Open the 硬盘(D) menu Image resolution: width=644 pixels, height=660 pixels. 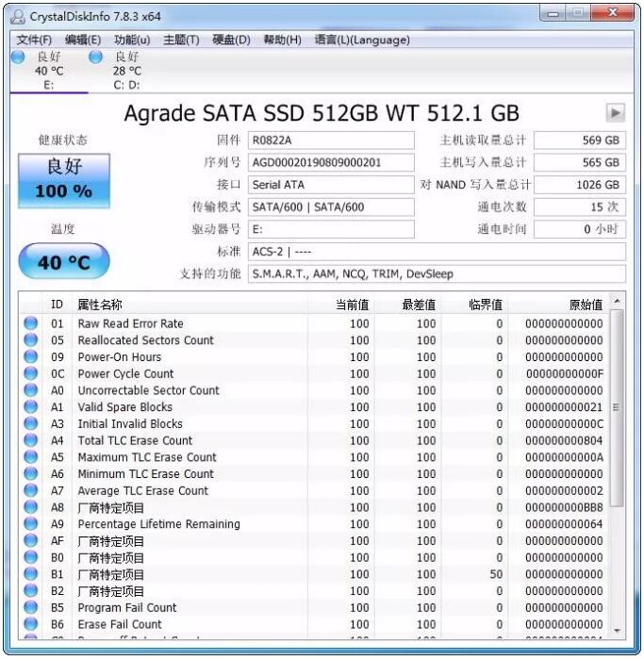coord(231,40)
